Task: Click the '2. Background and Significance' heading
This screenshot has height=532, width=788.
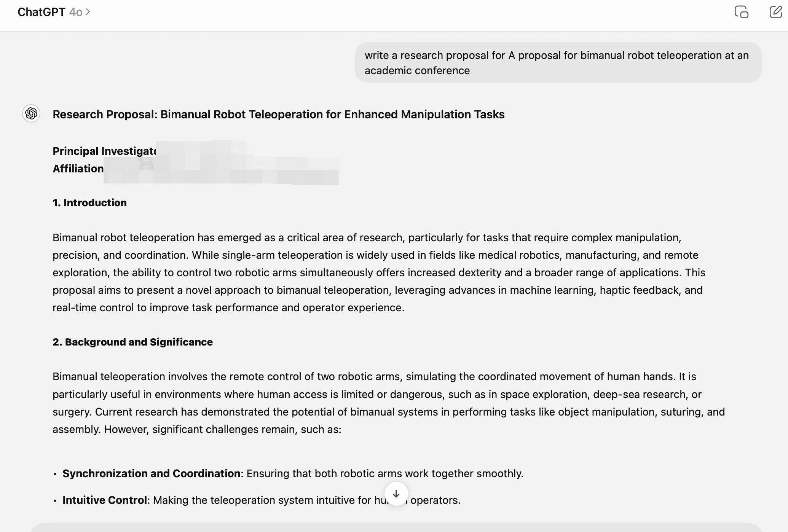Action: tap(132, 342)
